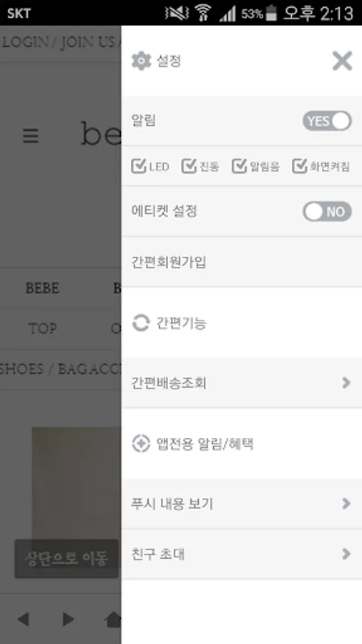This screenshot has width=362, height=644.
Task: Uncheck the 알림음 sound checkbox
Action: pos(239,166)
